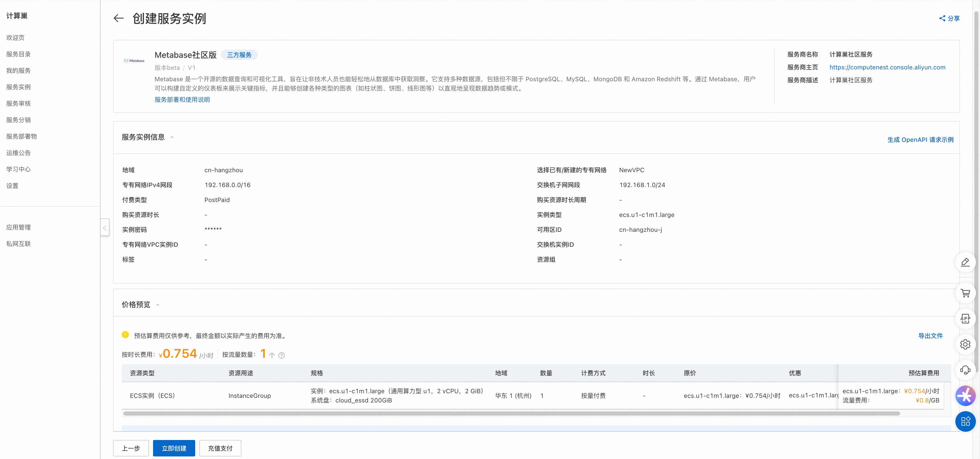This screenshot has height=459, width=980.
Task: Click the PostPaid value
Action: coord(217,200)
